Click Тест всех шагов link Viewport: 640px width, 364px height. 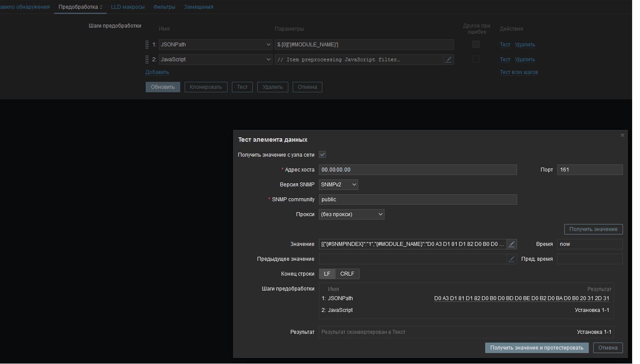pyautogui.click(x=519, y=72)
